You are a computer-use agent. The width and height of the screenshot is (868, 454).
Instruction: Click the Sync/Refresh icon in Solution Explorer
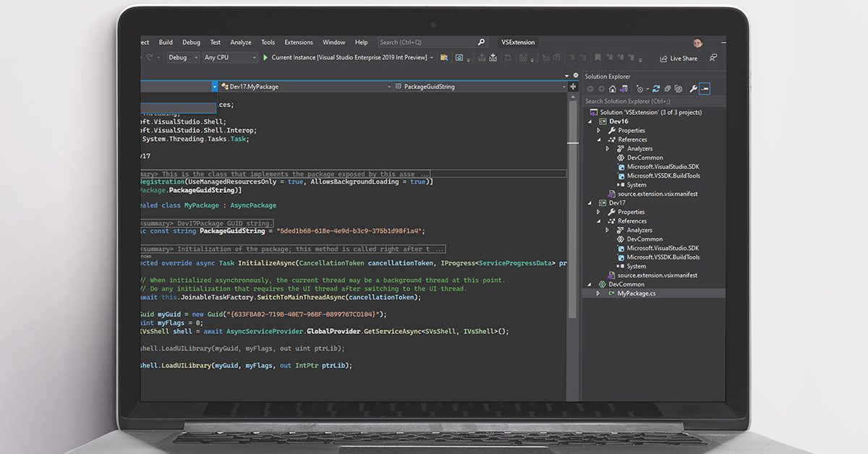click(656, 89)
